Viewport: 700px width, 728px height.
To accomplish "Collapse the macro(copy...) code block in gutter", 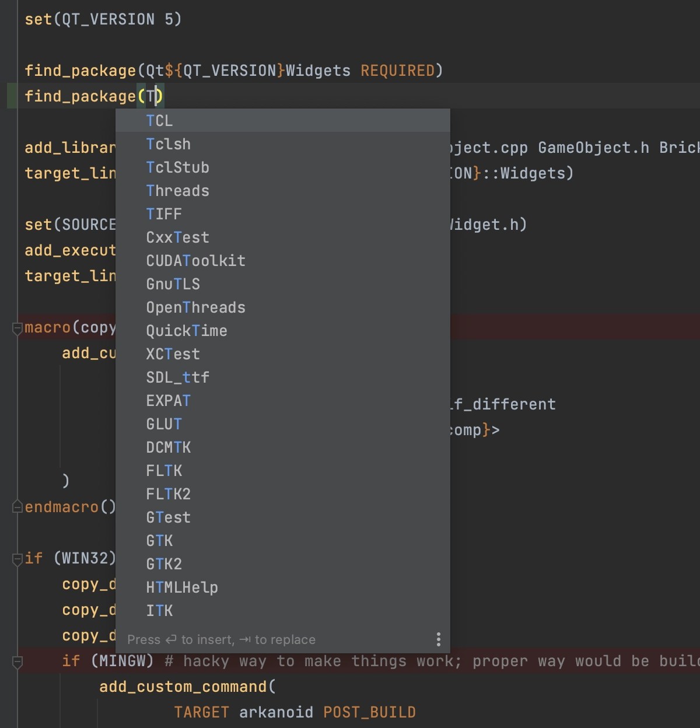I will tap(16, 328).
